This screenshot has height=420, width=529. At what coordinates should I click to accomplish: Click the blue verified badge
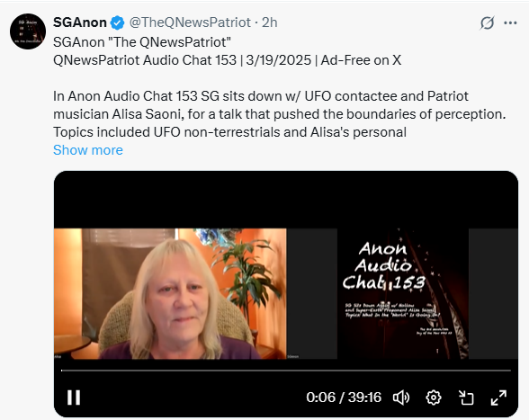coord(117,22)
